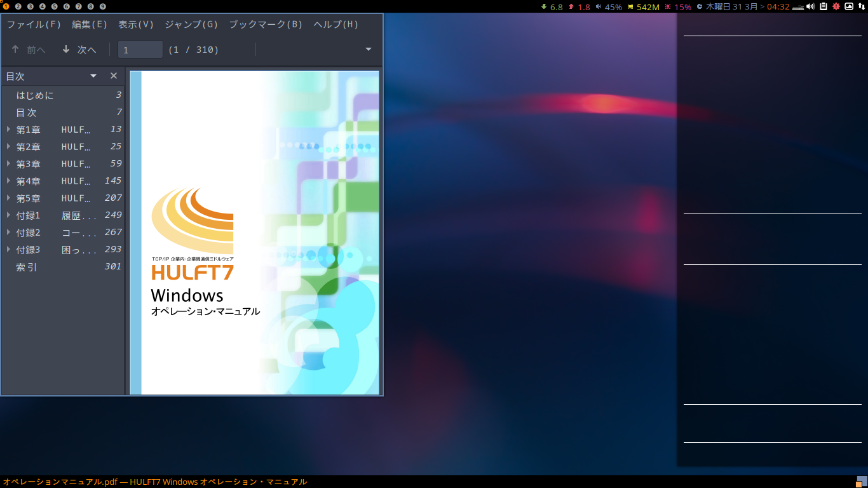Click page number 207 of 第5章
The height and width of the screenshot is (488, 868).
(x=113, y=198)
